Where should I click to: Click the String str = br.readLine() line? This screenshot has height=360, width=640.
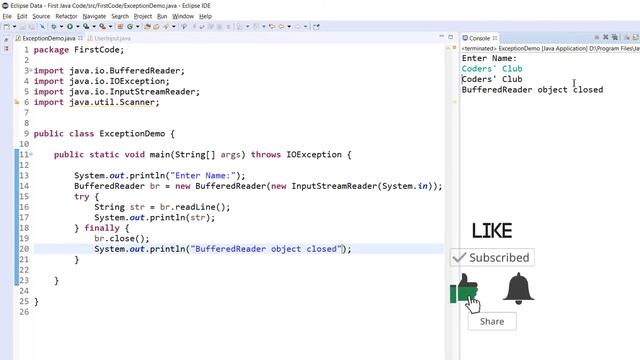162,207
